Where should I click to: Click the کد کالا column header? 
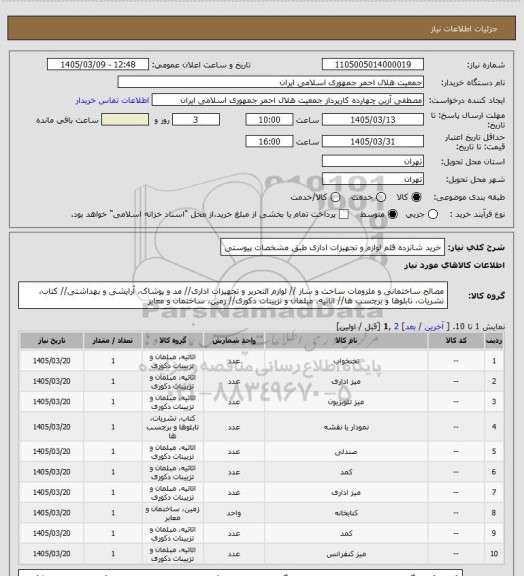(456, 341)
